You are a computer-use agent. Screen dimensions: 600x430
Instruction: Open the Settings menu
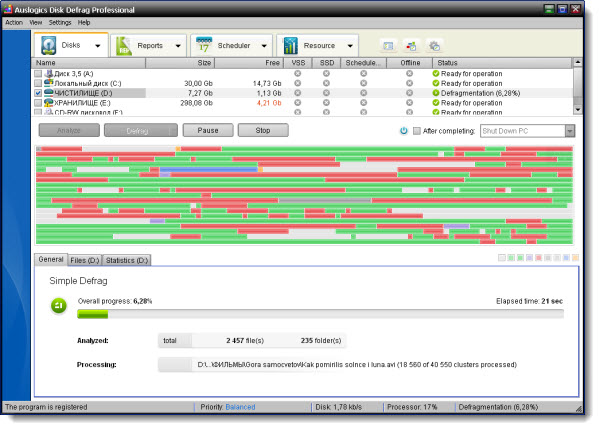tap(60, 21)
